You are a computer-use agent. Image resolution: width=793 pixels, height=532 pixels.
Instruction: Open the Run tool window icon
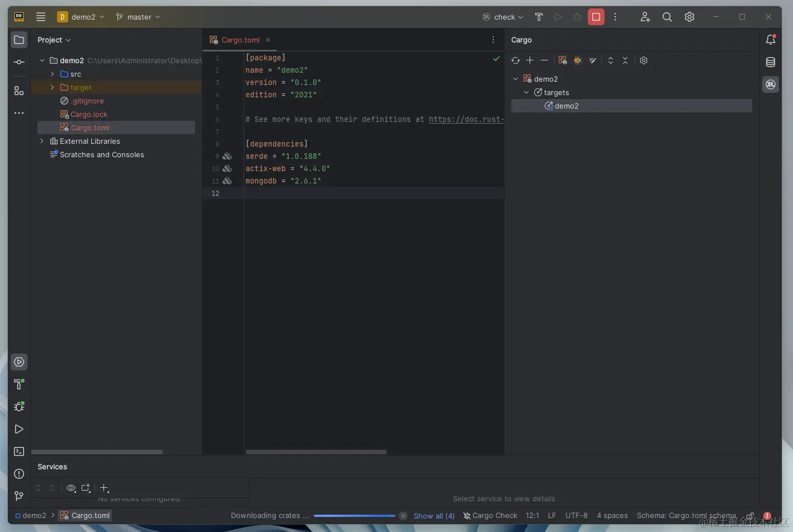click(19, 429)
